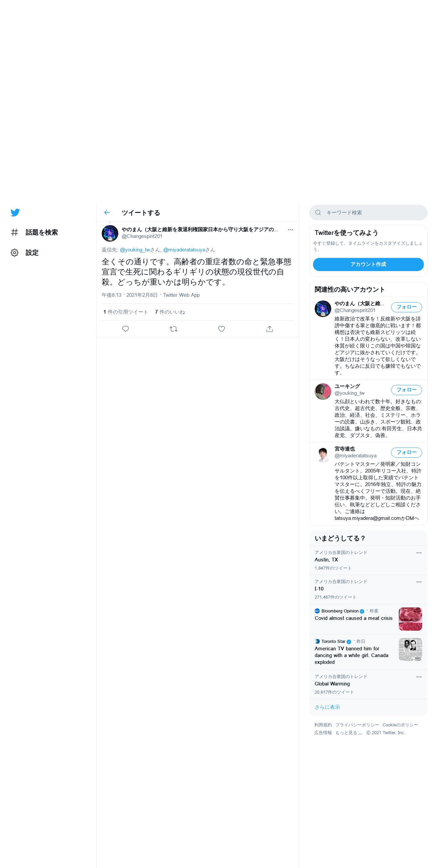Follow ユーキング @youking_tw

[x=407, y=390]
